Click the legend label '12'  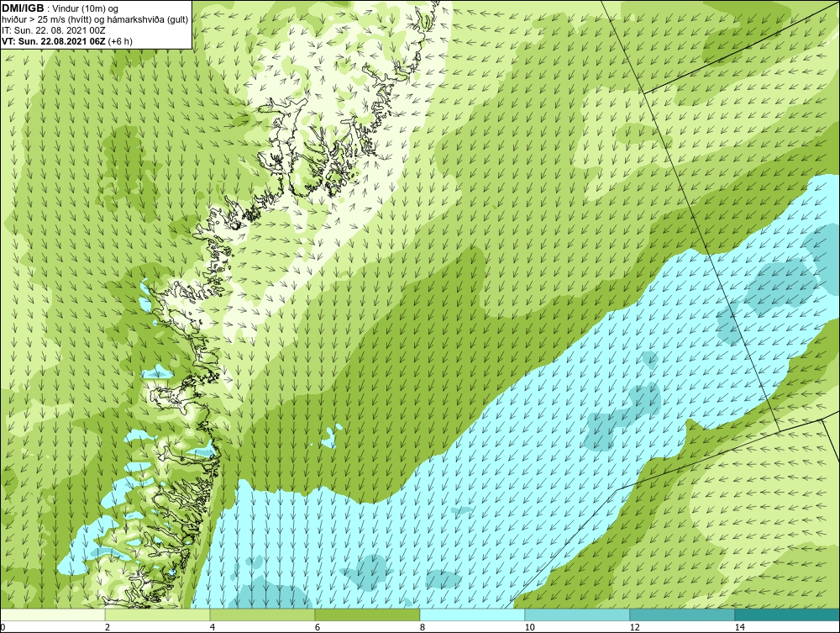634,627
